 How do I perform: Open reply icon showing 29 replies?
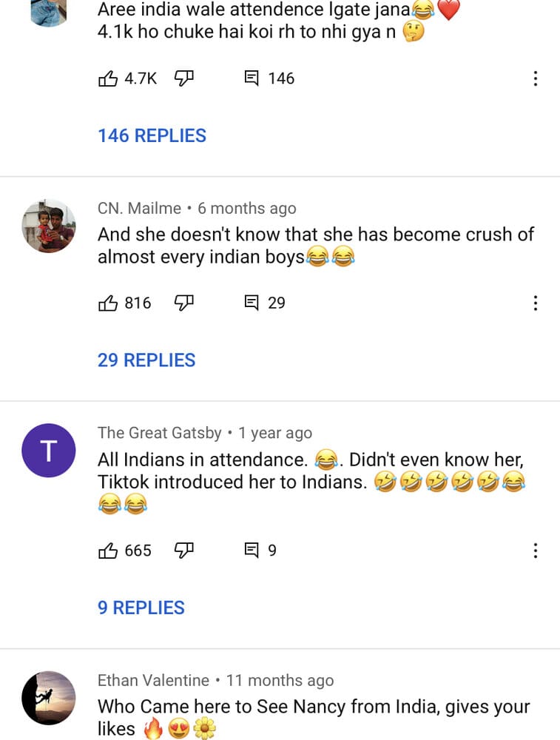(x=252, y=303)
